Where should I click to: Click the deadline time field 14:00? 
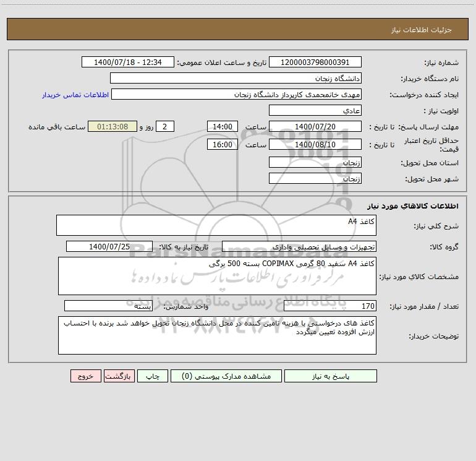pyautogui.click(x=222, y=126)
